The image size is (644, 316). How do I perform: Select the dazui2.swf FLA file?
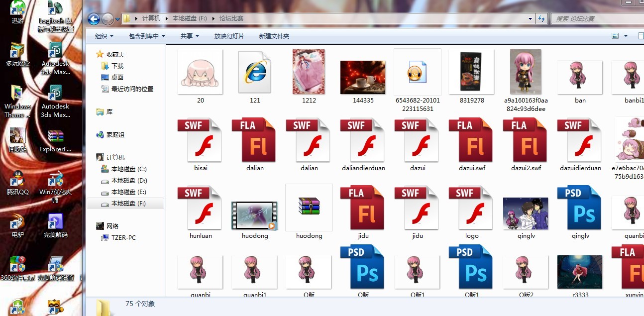(527, 144)
